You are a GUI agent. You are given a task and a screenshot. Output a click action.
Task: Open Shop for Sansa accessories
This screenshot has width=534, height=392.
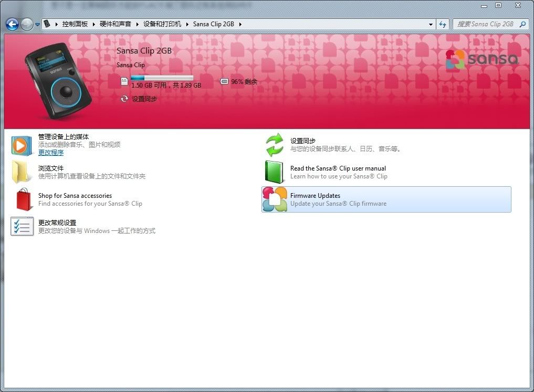75,196
